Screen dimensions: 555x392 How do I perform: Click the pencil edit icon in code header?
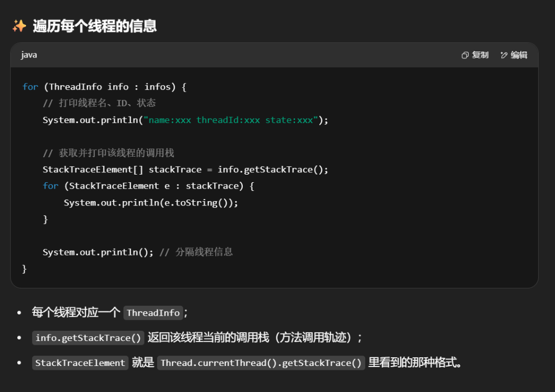click(x=504, y=55)
